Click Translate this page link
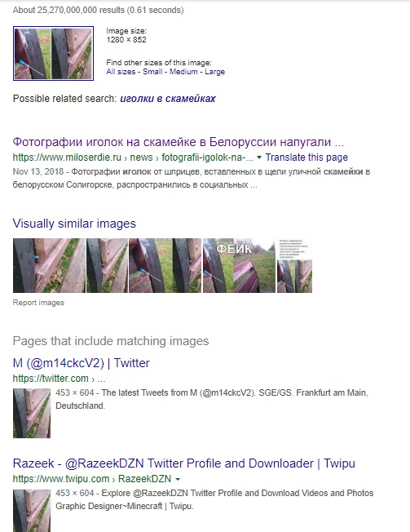 pos(306,157)
